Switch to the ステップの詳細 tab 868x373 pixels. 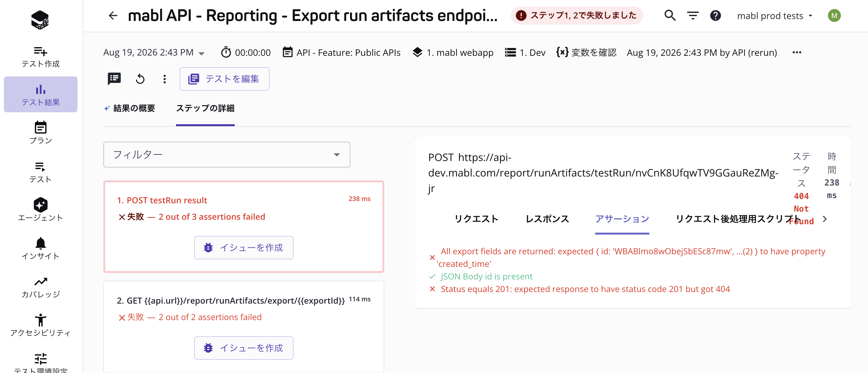click(x=205, y=108)
